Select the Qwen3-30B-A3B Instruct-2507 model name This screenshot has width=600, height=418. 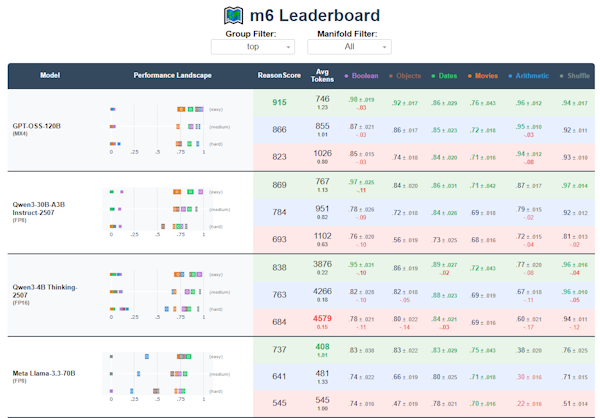click(x=39, y=209)
